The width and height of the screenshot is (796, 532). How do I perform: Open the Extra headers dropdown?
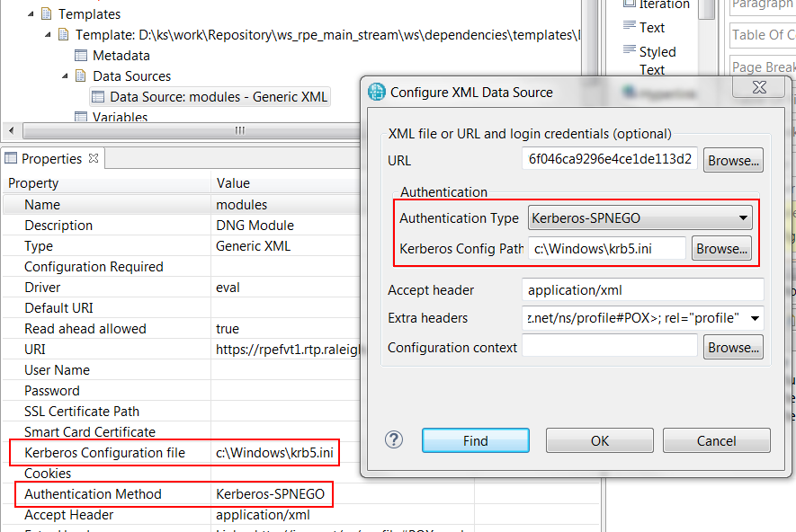pos(753,318)
